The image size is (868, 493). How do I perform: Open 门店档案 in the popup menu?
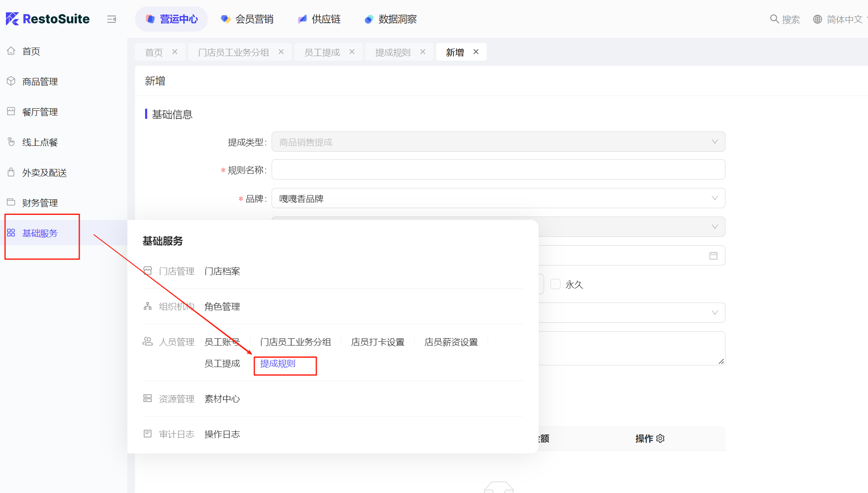point(222,271)
